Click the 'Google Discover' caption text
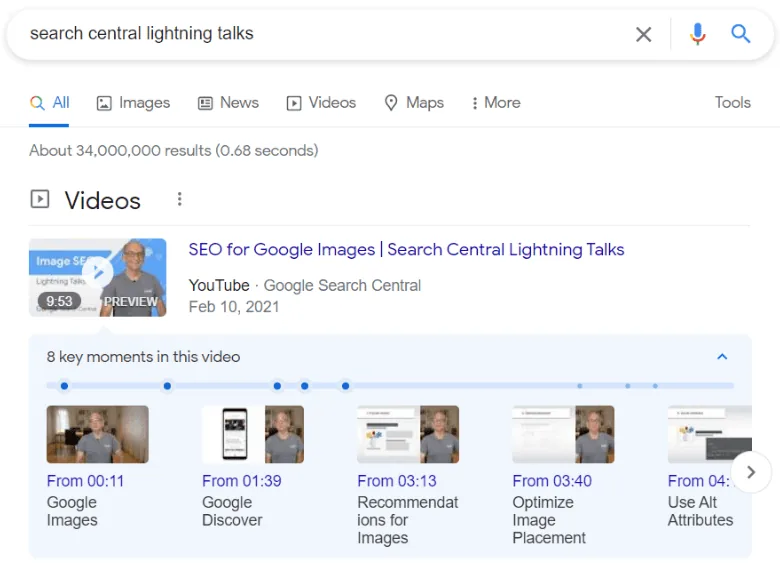This screenshot has height=563, width=780. click(232, 511)
